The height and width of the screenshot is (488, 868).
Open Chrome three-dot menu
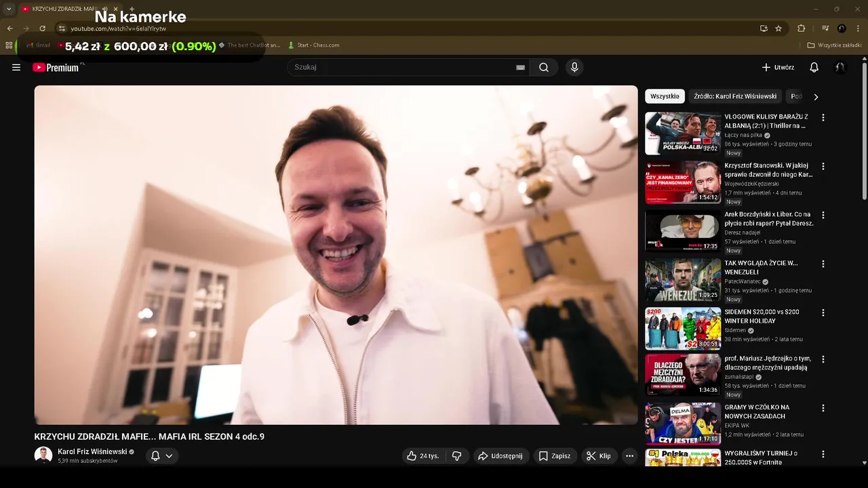point(858,28)
